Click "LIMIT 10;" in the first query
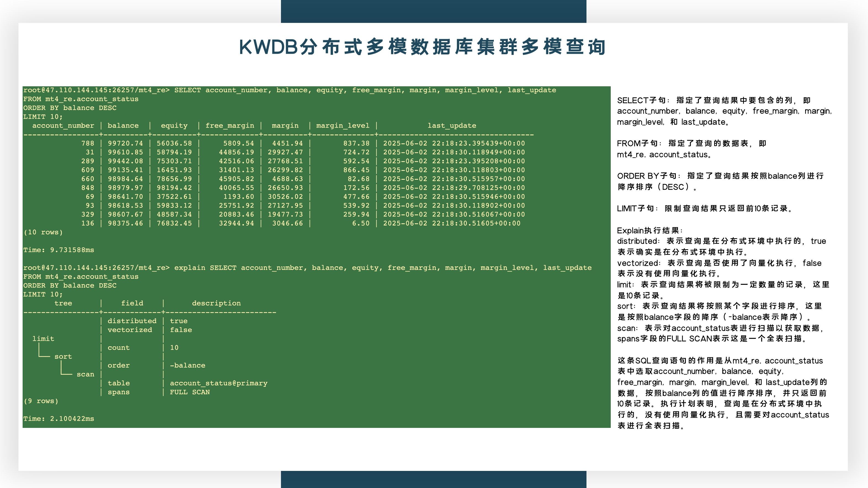 43,117
